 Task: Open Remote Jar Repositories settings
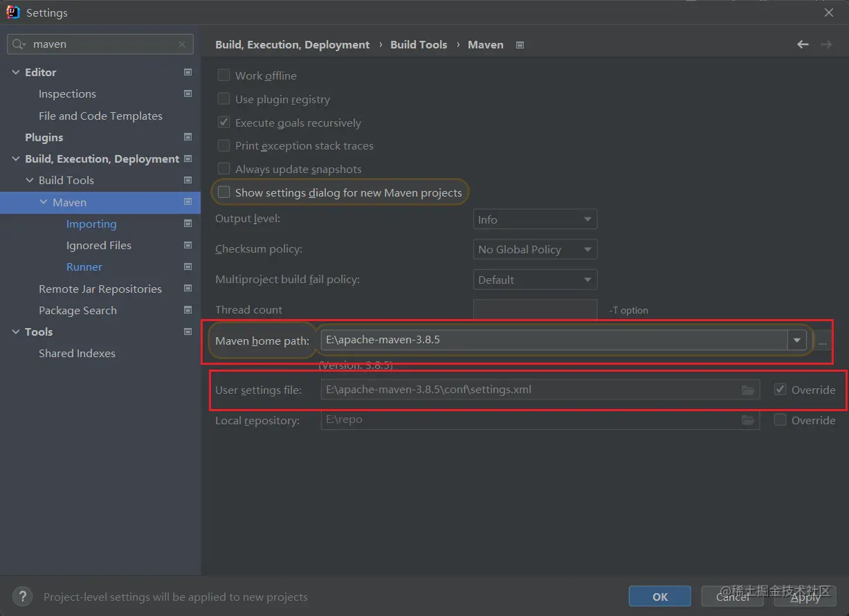(100, 289)
